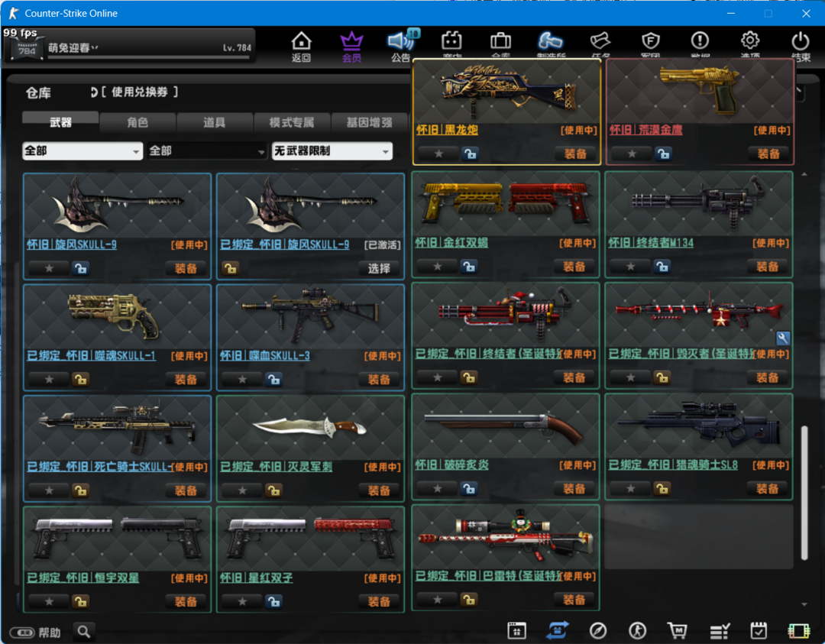Equip the 猎魂骑士SL8 with 装备
The width and height of the screenshot is (825, 644).
coord(767,489)
